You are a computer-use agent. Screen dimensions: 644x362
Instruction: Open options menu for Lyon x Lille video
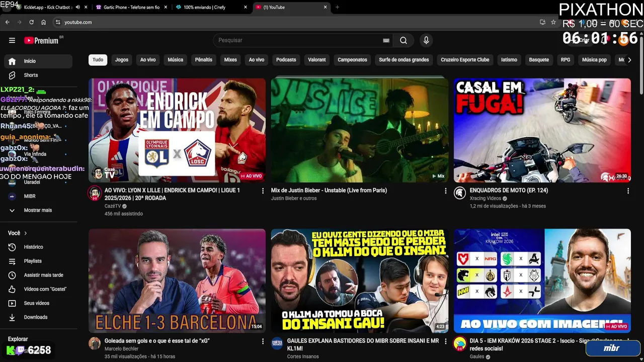click(x=263, y=191)
